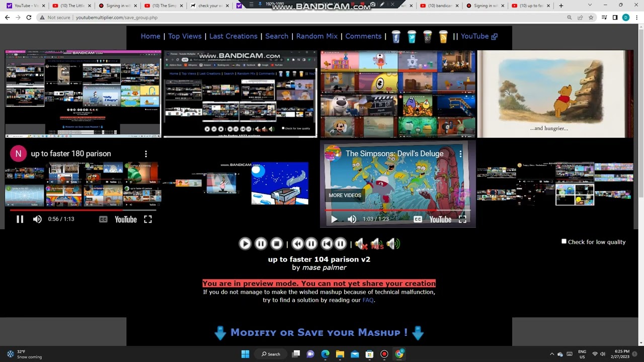Click the Winnie the Pooh video thumbnail

(x=555, y=94)
